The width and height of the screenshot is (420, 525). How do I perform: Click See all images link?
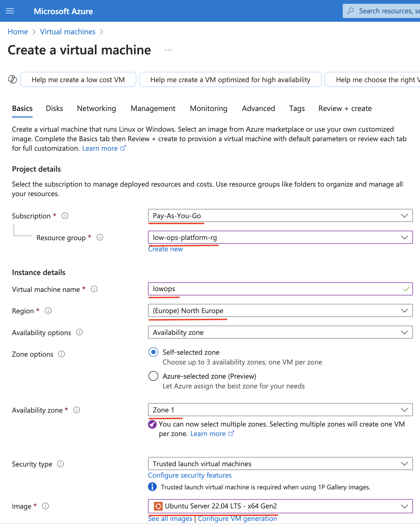tap(170, 519)
